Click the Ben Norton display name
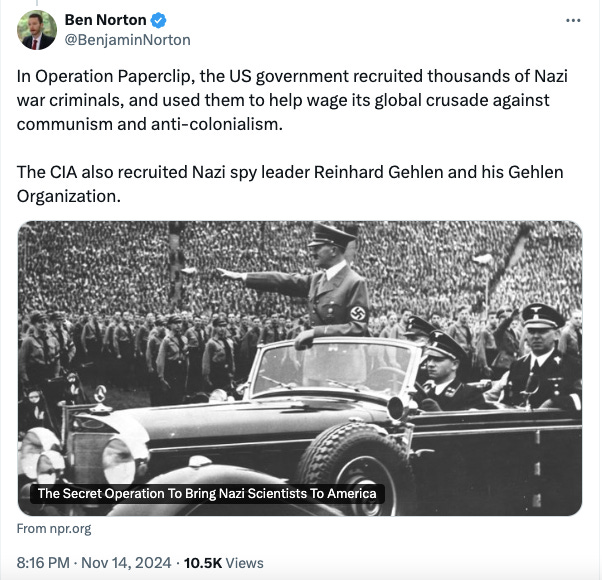This screenshot has width=602, height=580. [x=105, y=20]
